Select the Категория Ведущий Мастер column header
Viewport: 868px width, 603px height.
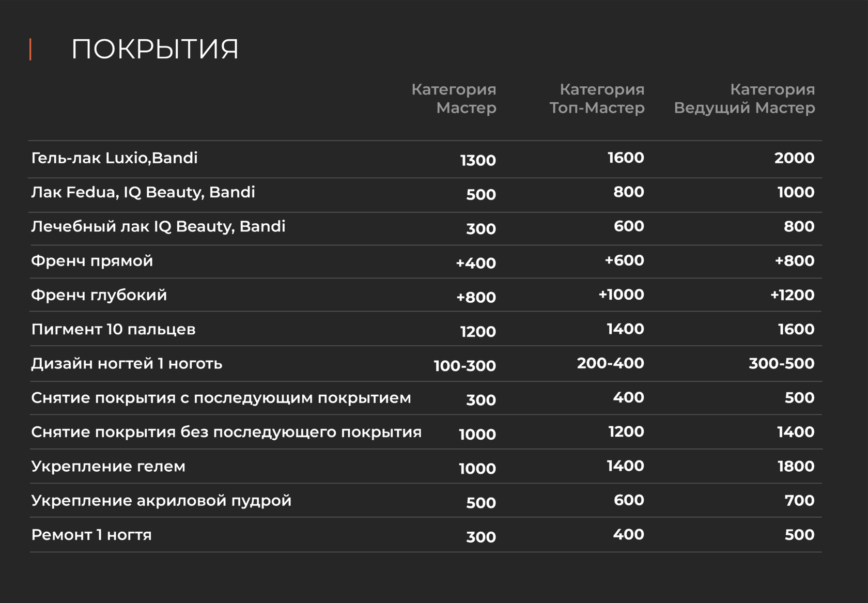744,98
